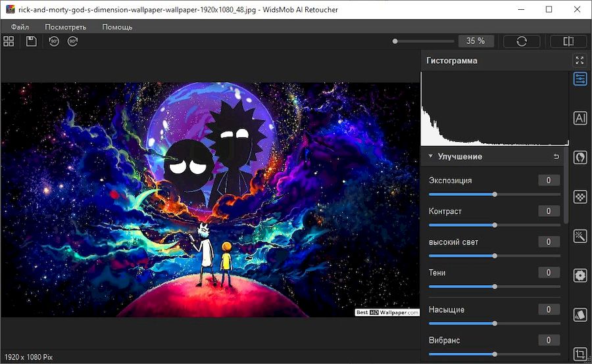Select the adjustment sliders panel icon

click(580, 80)
